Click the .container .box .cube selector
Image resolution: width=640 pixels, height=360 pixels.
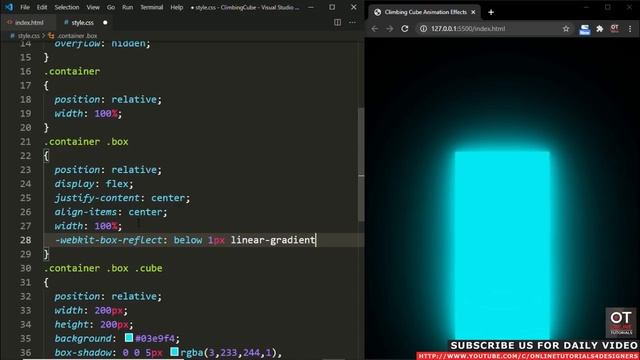point(103,268)
